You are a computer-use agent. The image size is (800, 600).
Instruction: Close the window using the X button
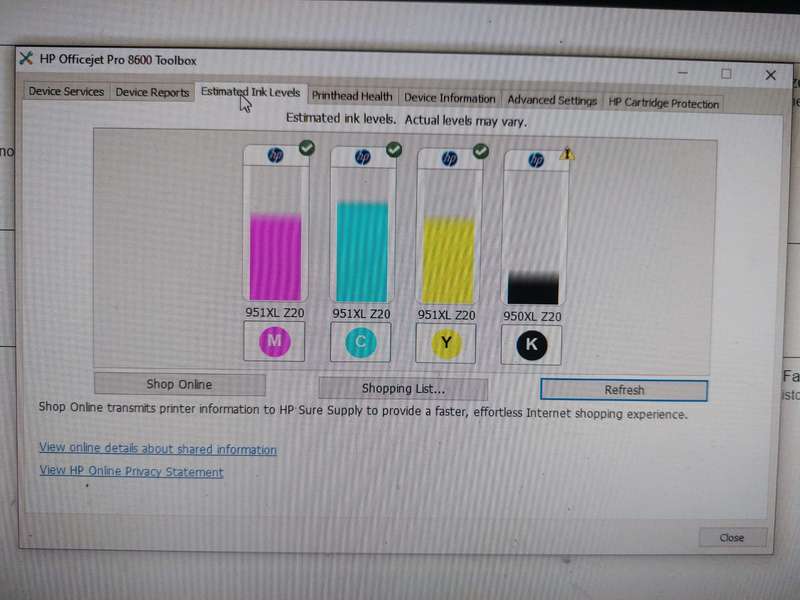[770, 76]
